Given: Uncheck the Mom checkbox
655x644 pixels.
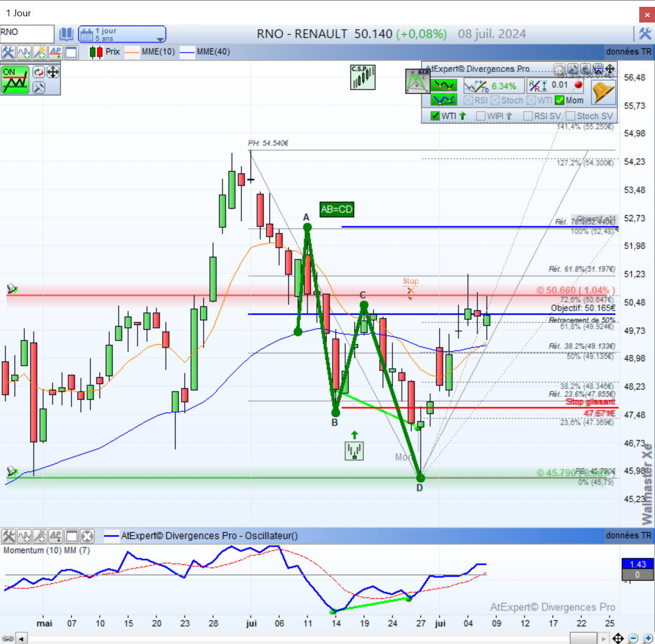Looking at the screenshot, I should point(560,100).
